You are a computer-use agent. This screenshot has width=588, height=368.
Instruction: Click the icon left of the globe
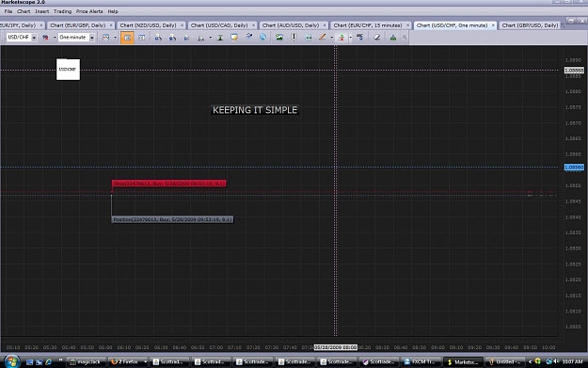[248, 37]
